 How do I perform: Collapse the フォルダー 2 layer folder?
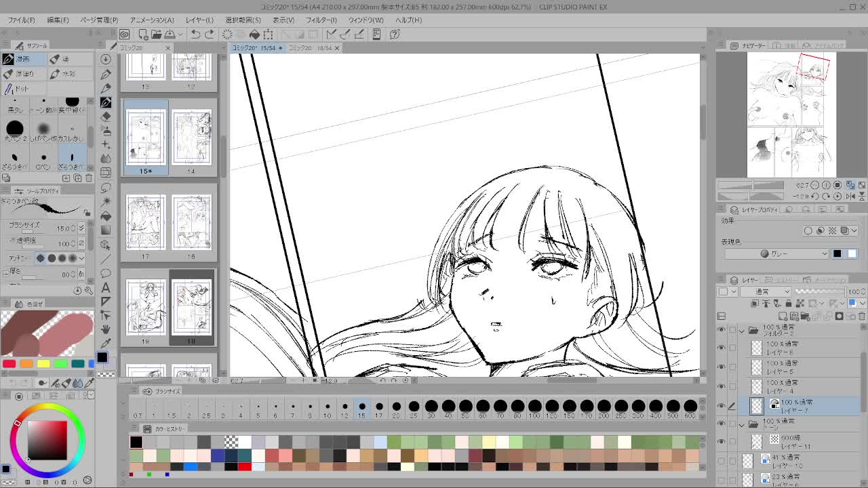click(x=742, y=331)
